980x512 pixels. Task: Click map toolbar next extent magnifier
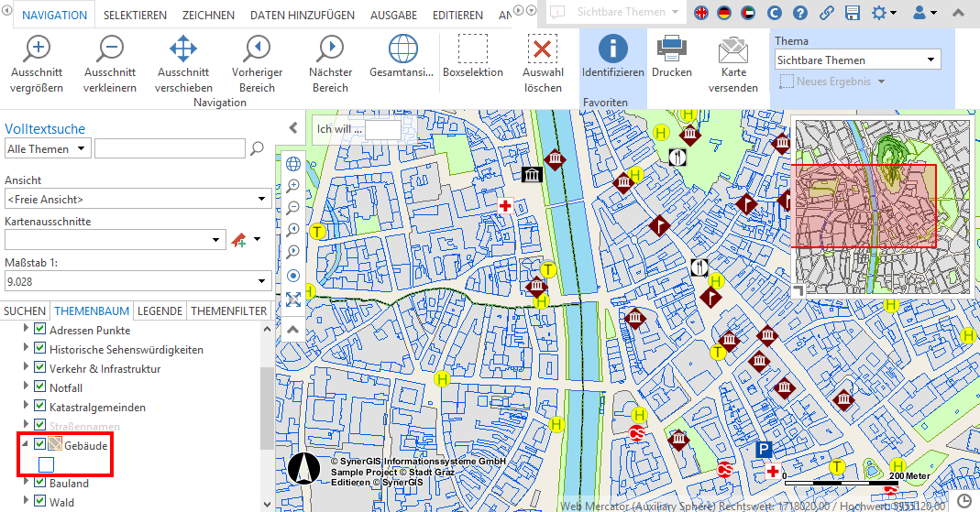pyautogui.click(x=293, y=252)
